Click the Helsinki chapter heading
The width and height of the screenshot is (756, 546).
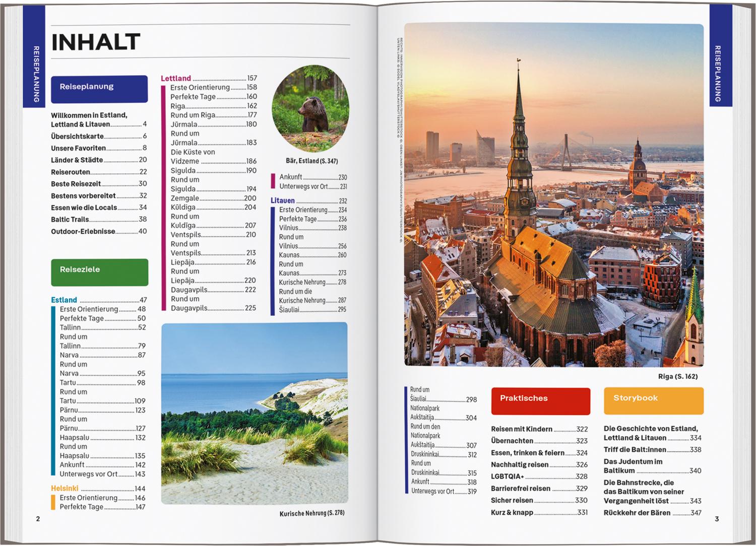[x=65, y=489]
